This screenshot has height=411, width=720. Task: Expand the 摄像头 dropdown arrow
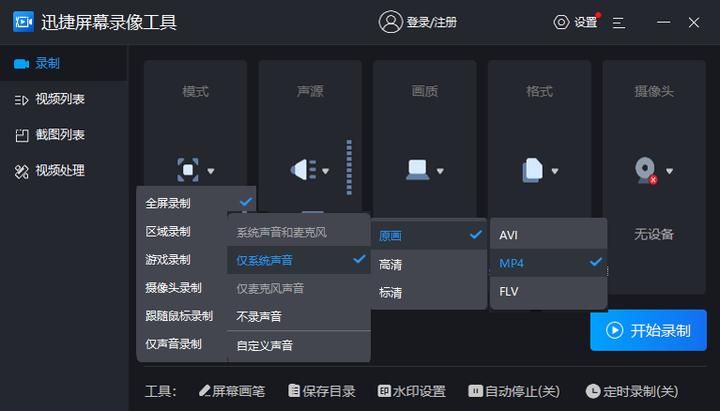(669, 171)
